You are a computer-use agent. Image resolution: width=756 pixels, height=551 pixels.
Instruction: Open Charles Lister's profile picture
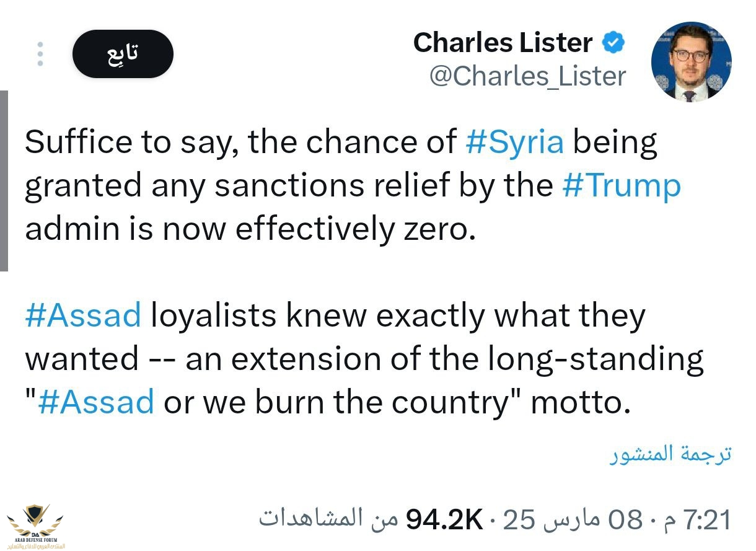pyautogui.click(x=691, y=62)
